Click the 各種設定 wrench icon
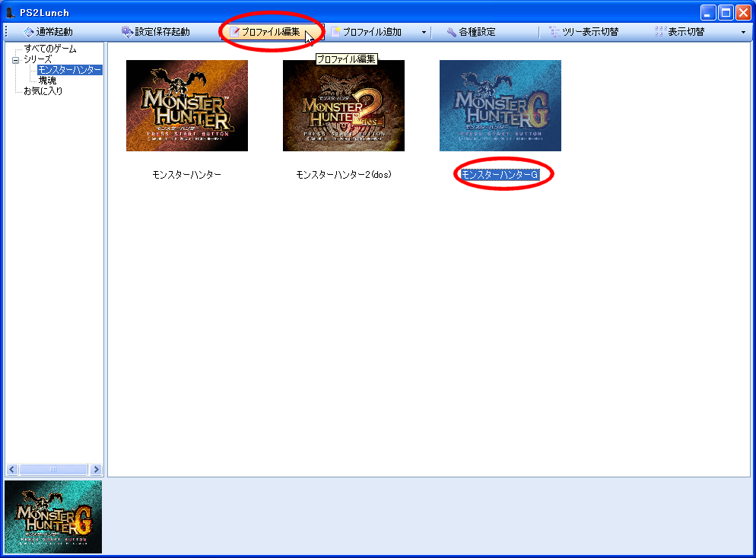Screen dimensions: 756x558 point(451,32)
